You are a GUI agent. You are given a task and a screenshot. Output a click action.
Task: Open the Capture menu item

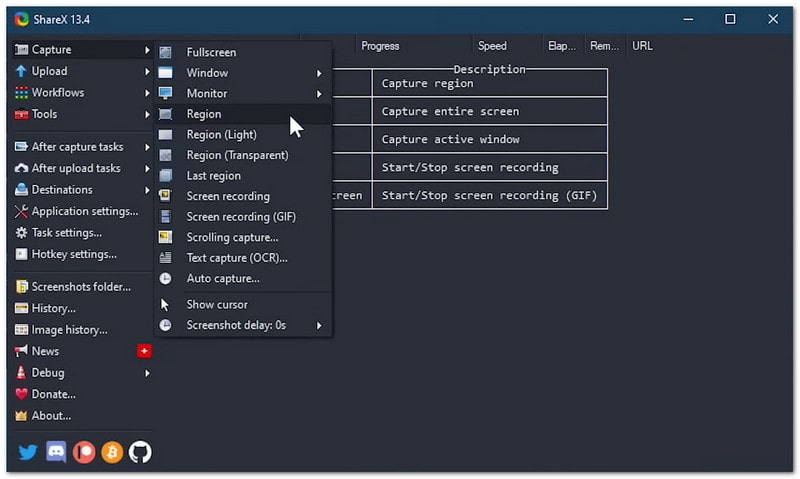[82, 49]
